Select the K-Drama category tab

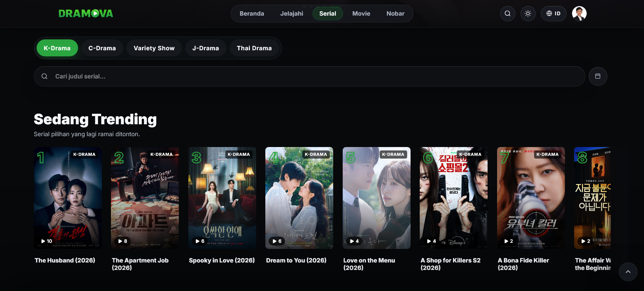pos(57,48)
